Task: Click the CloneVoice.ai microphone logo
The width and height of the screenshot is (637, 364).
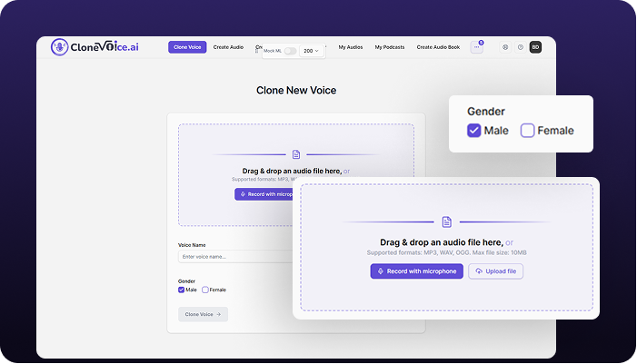Action: click(59, 47)
